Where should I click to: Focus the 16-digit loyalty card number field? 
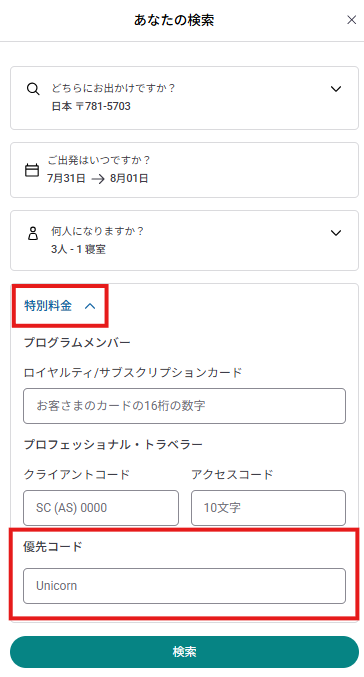click(x=184, y=406)
